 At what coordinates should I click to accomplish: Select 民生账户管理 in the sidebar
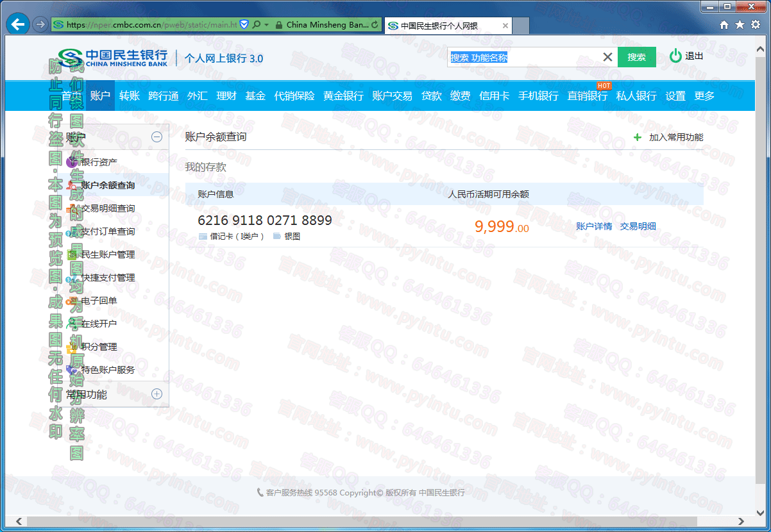tap(108, 254)
